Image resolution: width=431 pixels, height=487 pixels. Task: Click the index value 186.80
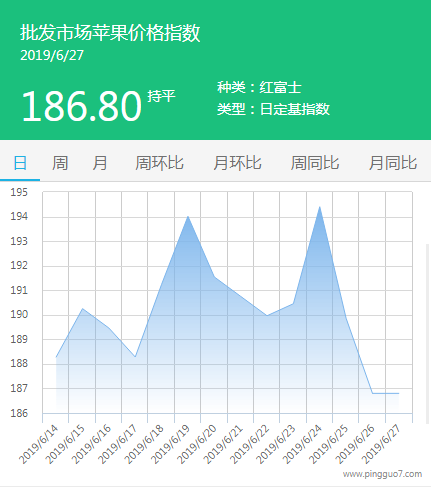pos(82,106)
